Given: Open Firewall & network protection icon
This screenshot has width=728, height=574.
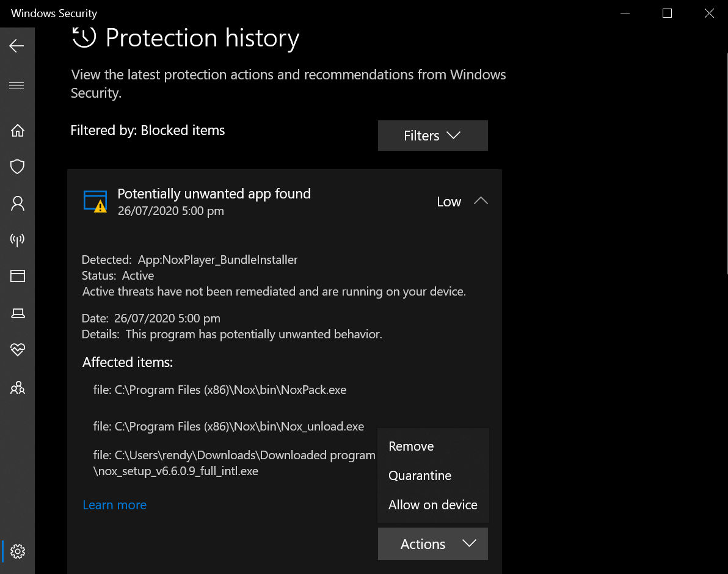Looking at the screenshot, I should [18, 239].
